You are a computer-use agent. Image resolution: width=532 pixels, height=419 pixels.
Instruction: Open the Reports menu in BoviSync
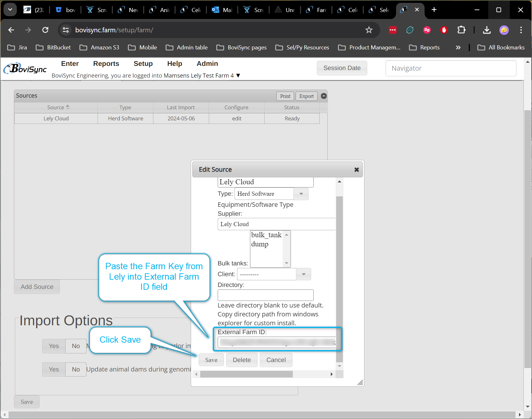click(106, 64)
